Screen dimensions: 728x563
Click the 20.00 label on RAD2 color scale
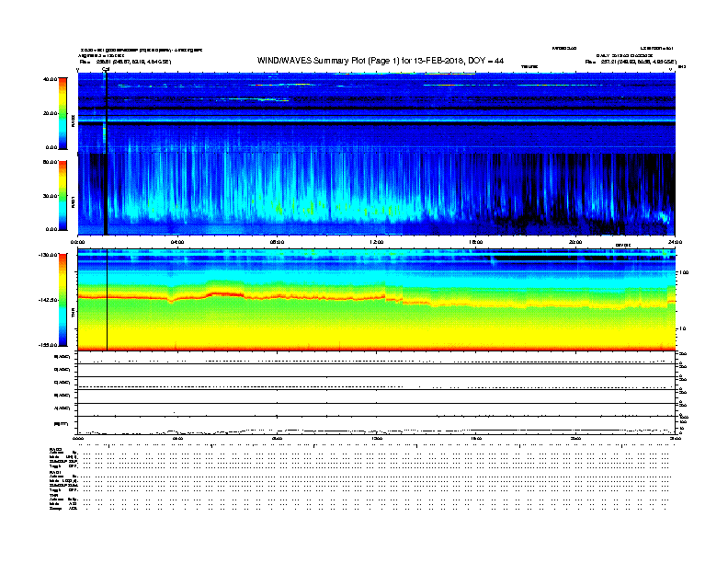[50, 113]
